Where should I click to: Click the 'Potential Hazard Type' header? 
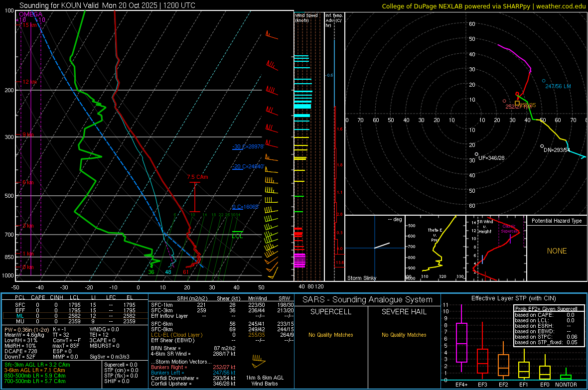point(557,221)
